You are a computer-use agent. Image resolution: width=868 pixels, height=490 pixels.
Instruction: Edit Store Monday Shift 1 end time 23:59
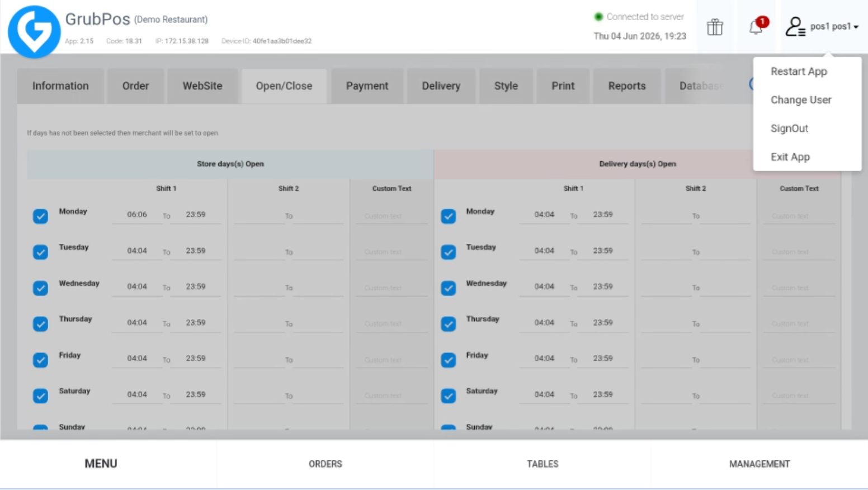coord(196,215)
